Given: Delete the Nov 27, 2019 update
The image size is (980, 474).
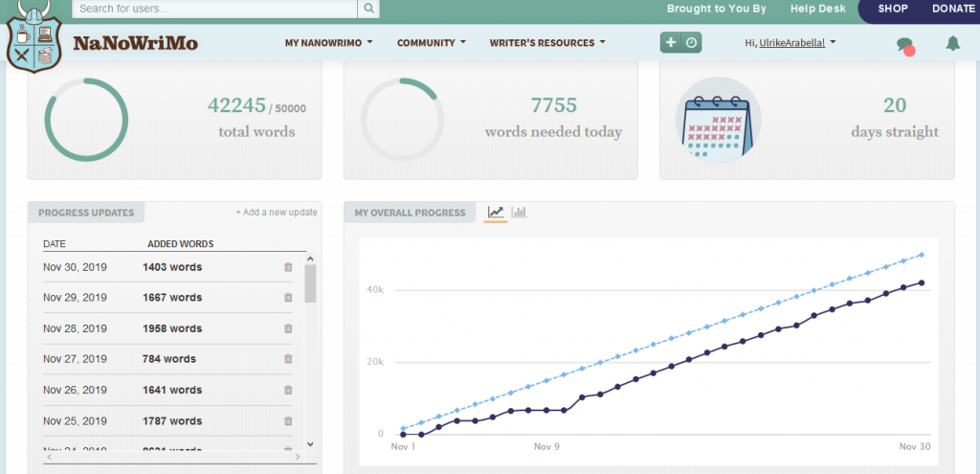Looking at the screenshot, I should [x=288, y=359].
